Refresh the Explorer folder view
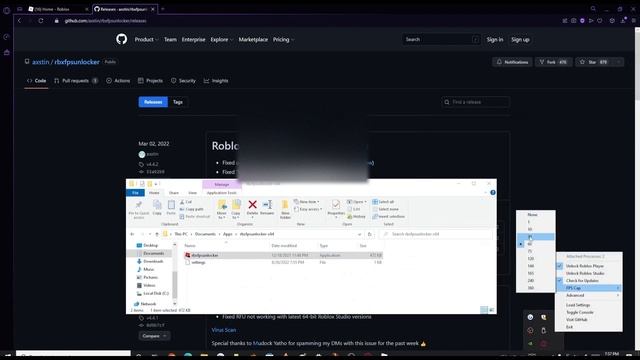Viewport: 640px width, 360px height. [x=369, y=234]
